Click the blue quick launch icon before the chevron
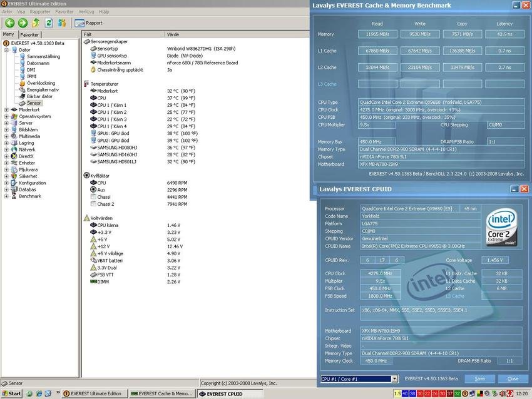The image size is (532, 399). [x=48, y=393]
